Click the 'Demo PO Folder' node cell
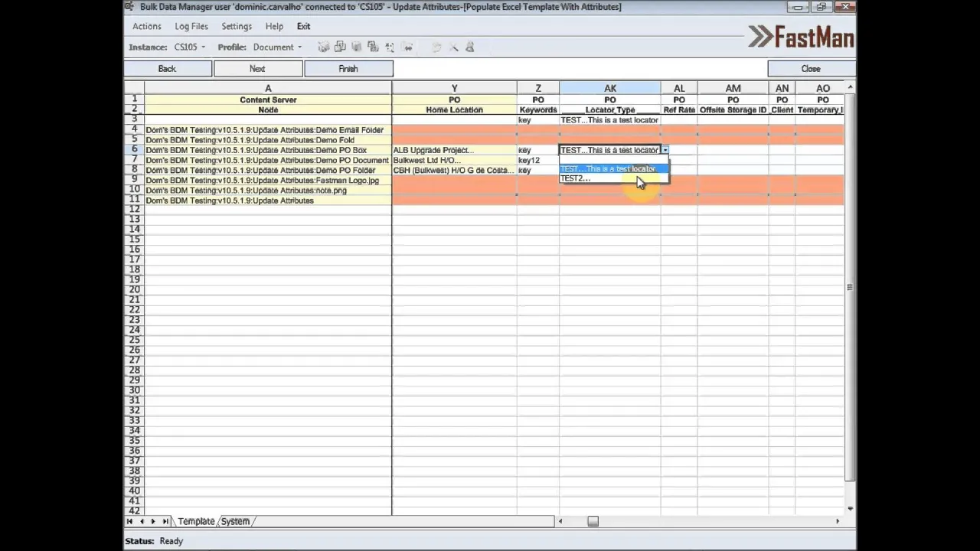The image size is (980, 551). (x=268, y=171)
